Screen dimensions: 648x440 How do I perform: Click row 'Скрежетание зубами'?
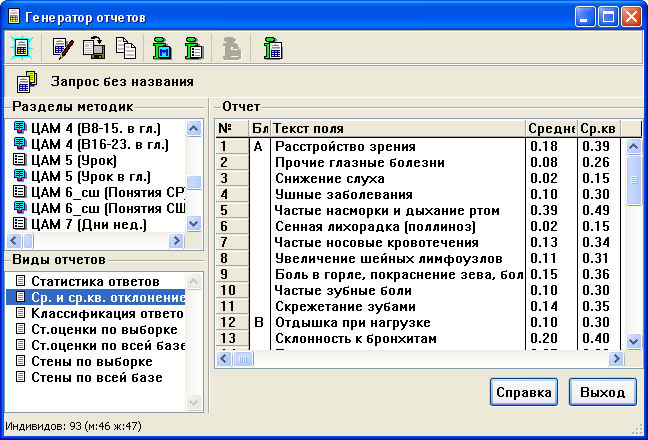[x=417, y=306]
